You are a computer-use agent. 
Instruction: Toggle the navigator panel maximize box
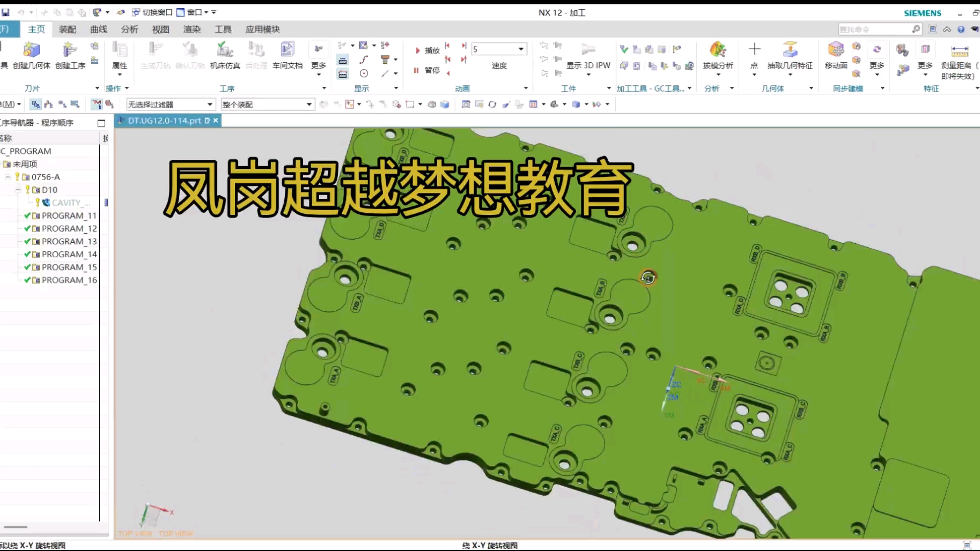point(101,123)
